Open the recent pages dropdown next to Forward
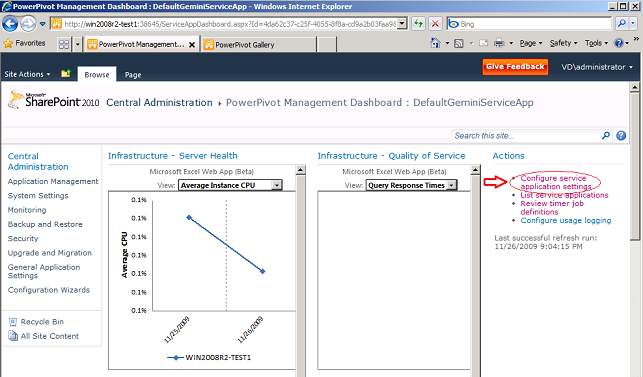This screenshot has width=643, height=377. (42, 24)
